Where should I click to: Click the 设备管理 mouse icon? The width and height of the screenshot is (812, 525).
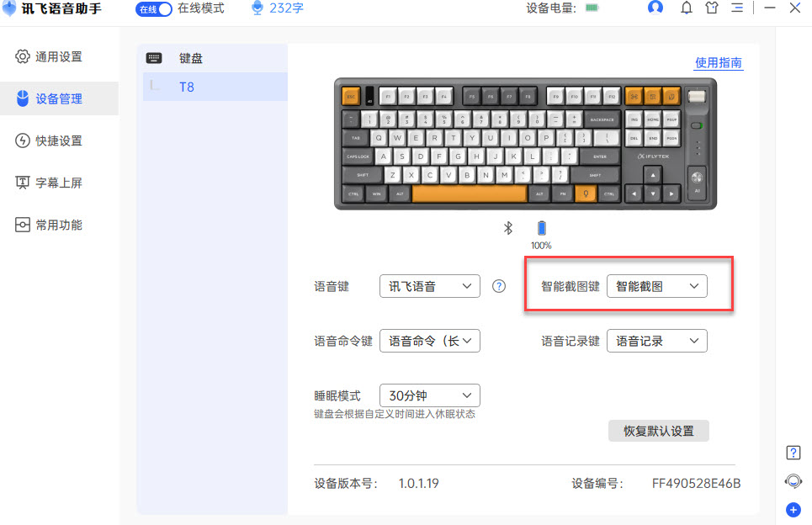point(22,98)
